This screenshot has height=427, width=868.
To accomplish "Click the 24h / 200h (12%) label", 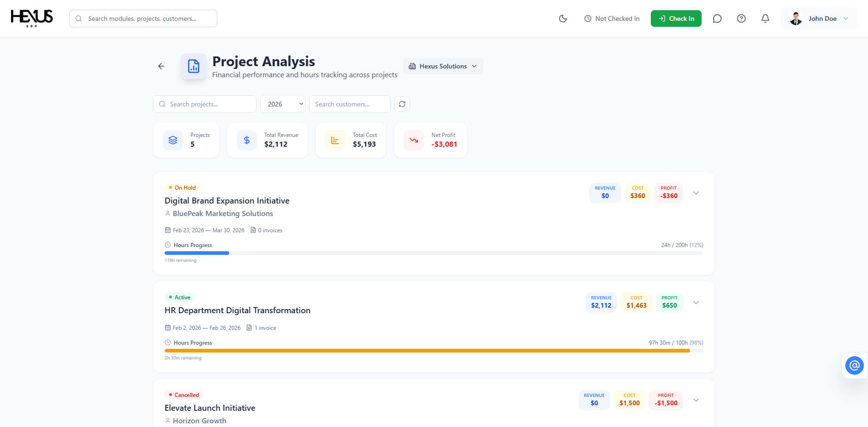I will tap(682, 245).
